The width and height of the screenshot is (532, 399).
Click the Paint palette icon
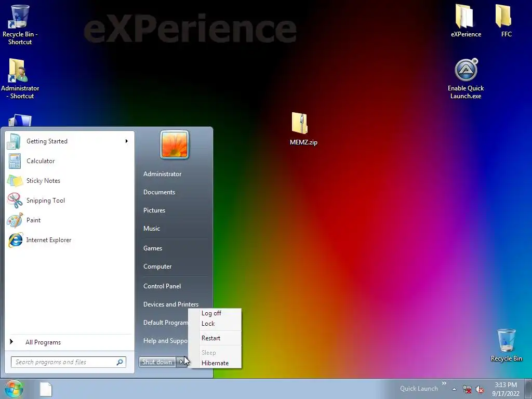pos(15,220)
